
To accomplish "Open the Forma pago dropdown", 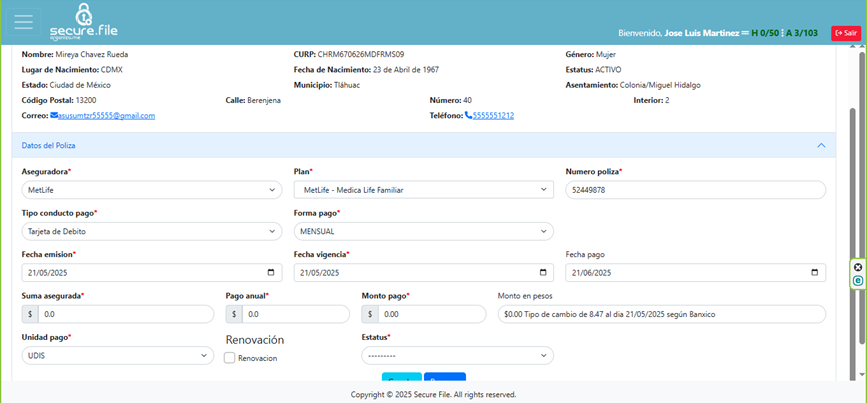I will coord(423,232).
